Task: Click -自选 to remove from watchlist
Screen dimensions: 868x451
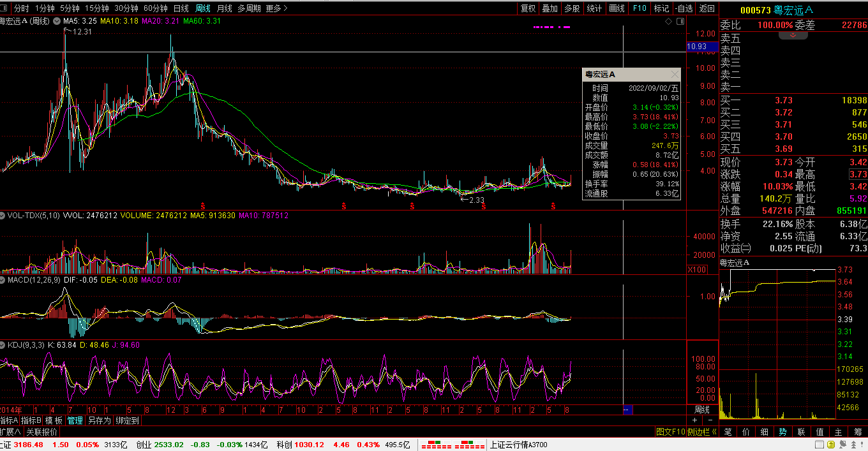Action: coord(684,8)
